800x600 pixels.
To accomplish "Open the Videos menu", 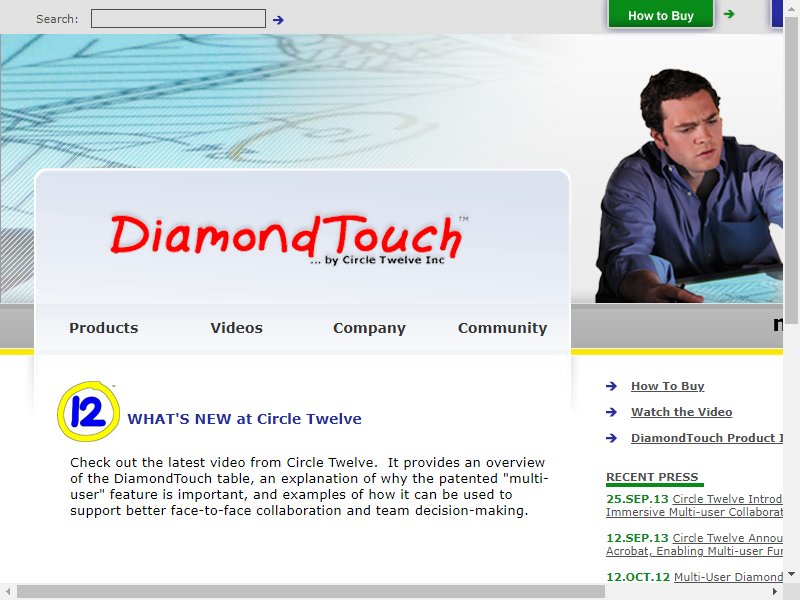I will [x=236, y=328].
